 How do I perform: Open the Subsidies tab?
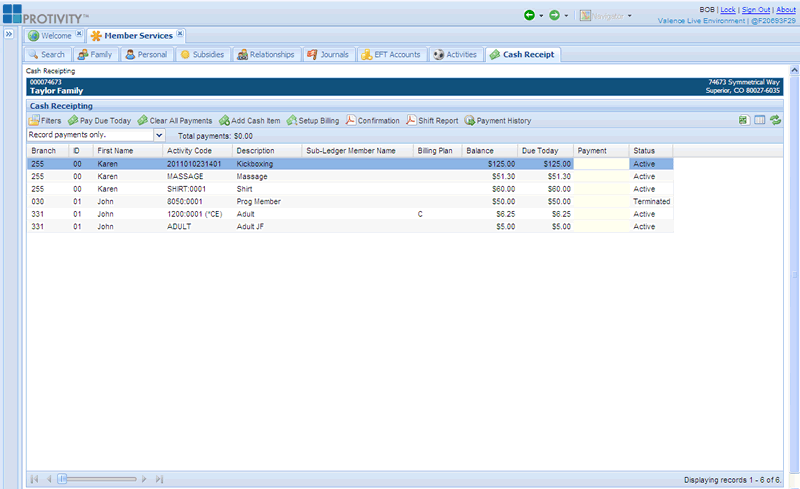pos(202,55)
